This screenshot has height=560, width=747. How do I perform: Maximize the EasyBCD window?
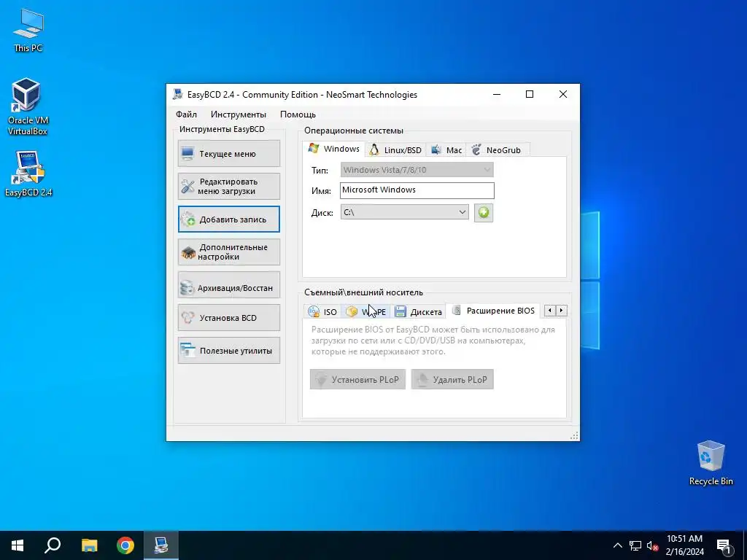530,94
